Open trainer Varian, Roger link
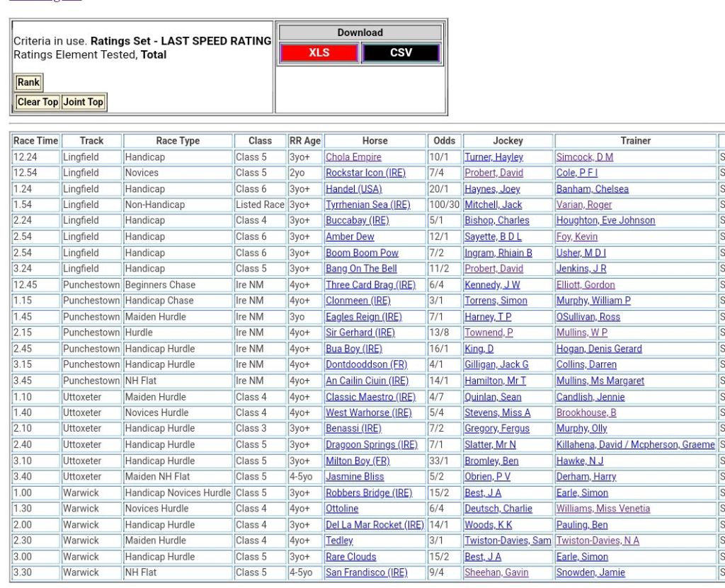Screen dimensions: 725x588 coord(584,204)
